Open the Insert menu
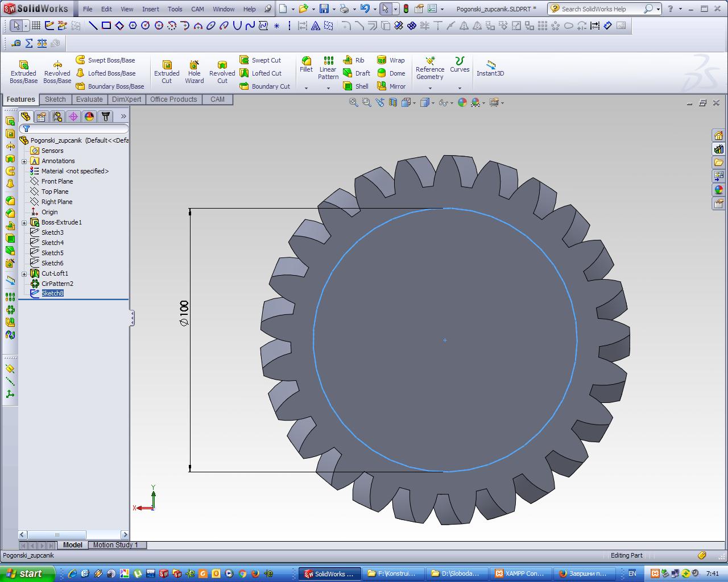 151,9
